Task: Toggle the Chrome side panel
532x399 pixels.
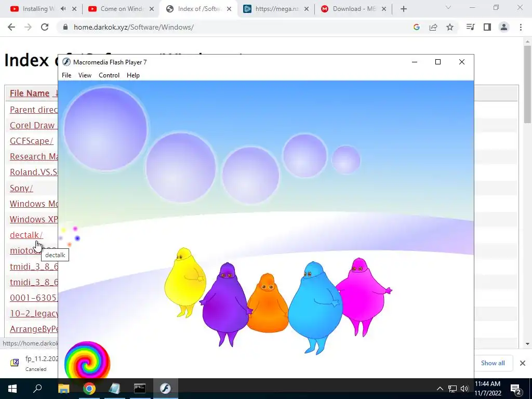Action: tap(487, 27)
